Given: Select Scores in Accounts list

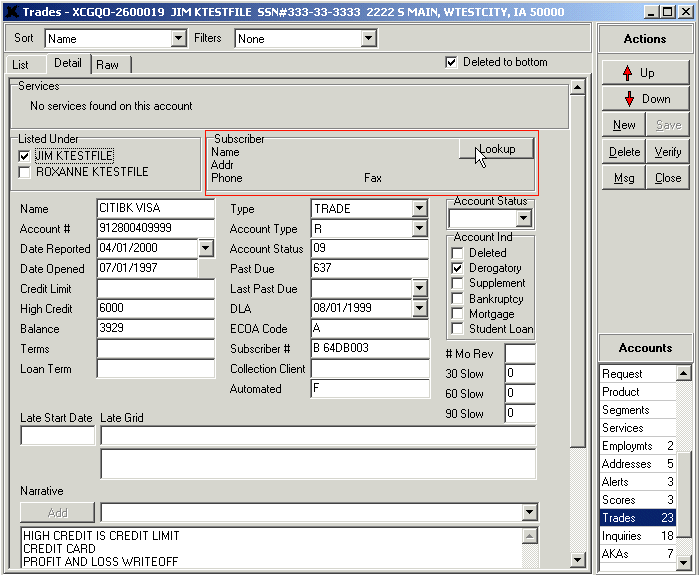Looking at the screenshot, I should 637,500.
